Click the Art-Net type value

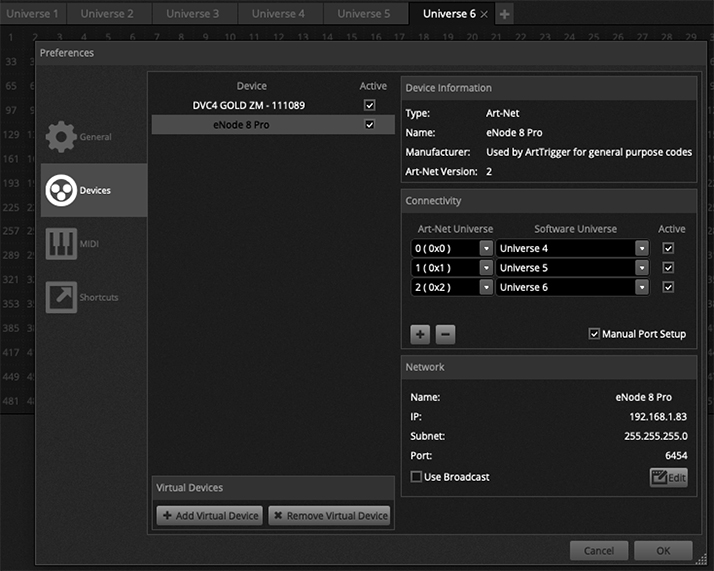[x=502, y=113]
